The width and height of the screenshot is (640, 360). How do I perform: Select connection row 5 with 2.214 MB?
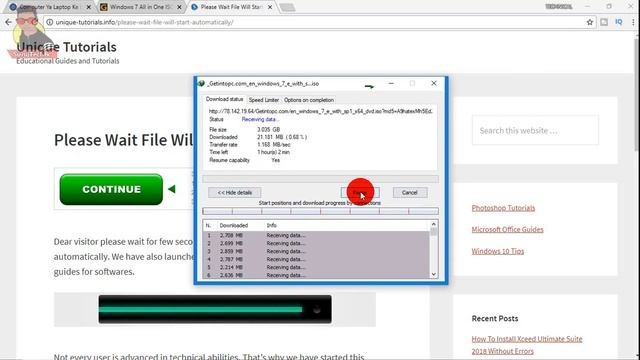click(x=316, y=267)
